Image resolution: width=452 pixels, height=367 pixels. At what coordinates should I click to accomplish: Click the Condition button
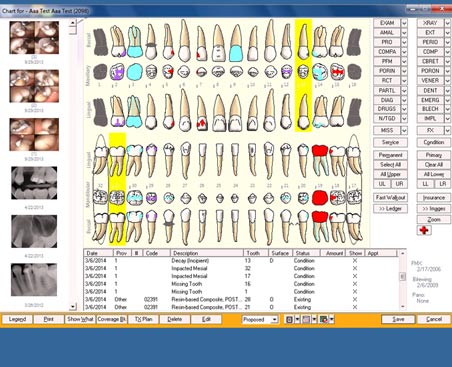[434, 142]
